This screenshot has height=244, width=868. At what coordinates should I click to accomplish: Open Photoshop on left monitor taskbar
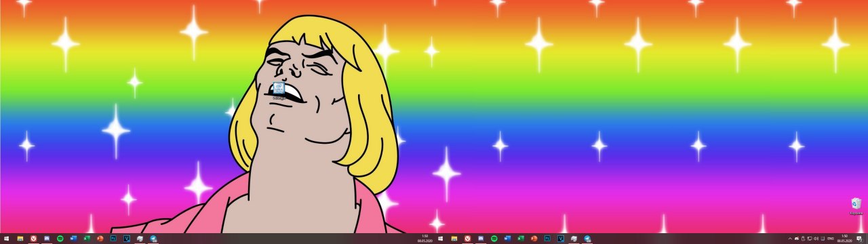[x=113, y=239]
